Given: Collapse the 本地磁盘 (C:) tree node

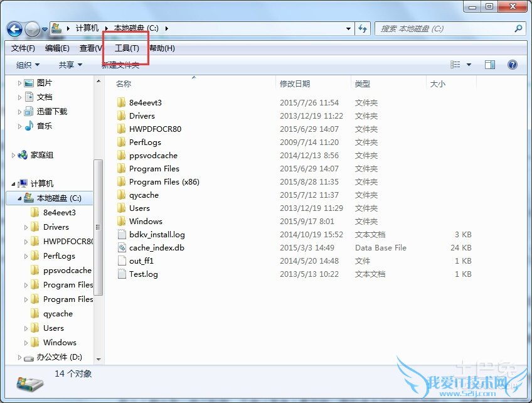Looking at the screenshot, I should [x=19, y=198].
